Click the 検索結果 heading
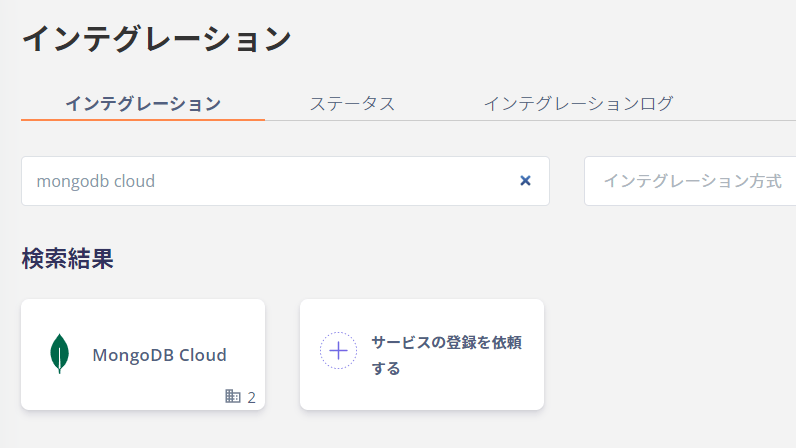This screenshot has height=448, width=796. (x=68, y=259)
